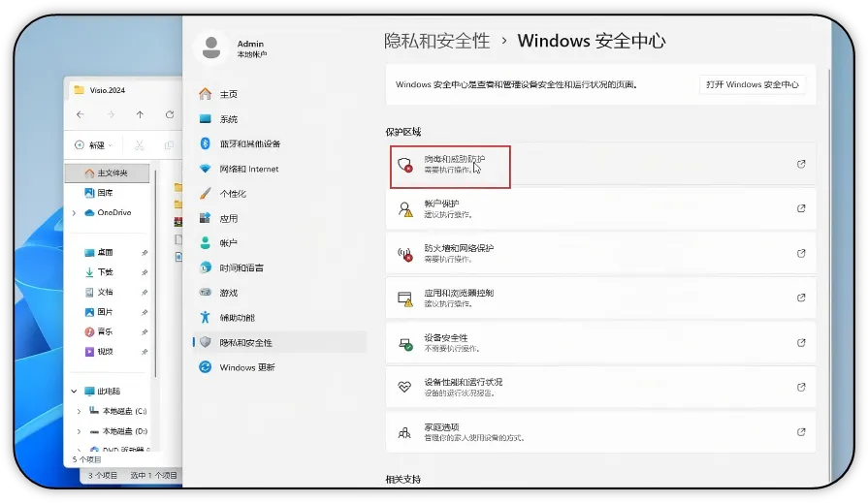Viewport: 868px width, 503px height.
Task: Click the virus protection shield icon
Action: (405, 165)
